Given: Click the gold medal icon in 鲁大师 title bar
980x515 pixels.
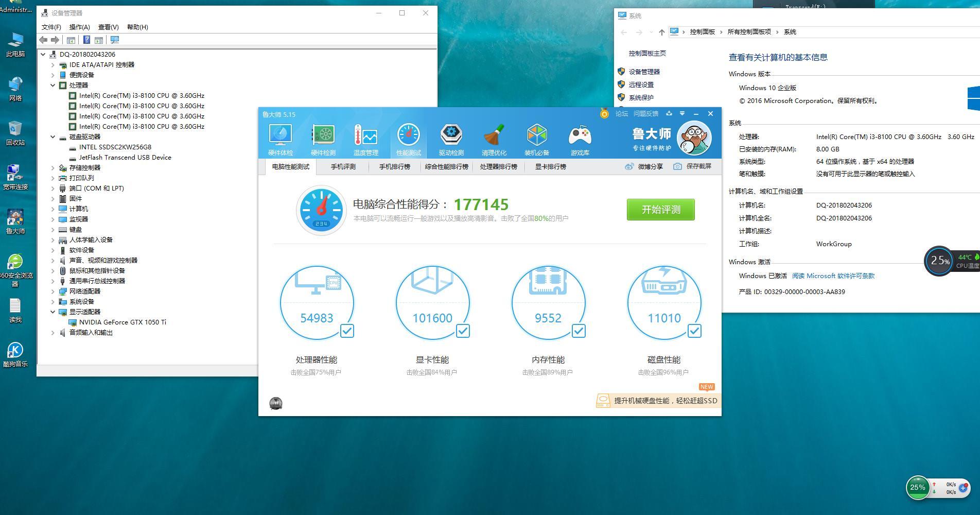Looking at the screenshot, I should [604, 113].
